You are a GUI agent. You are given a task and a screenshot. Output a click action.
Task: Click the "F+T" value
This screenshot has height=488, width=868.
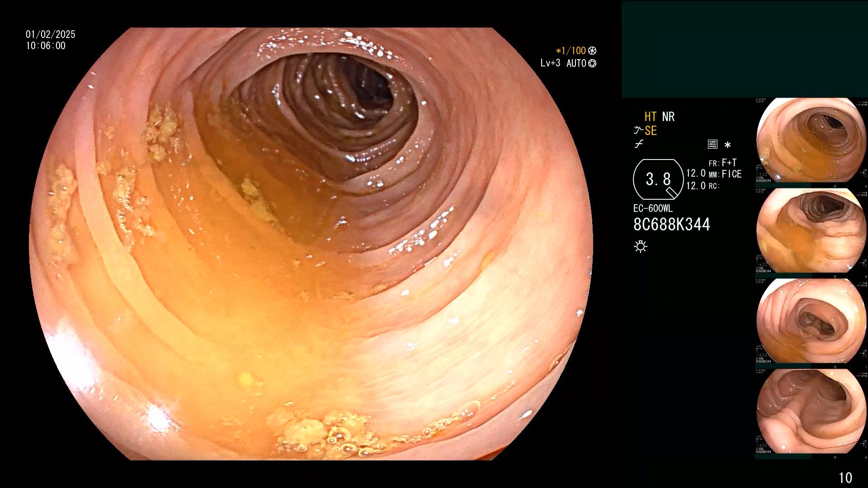(729, 163)
